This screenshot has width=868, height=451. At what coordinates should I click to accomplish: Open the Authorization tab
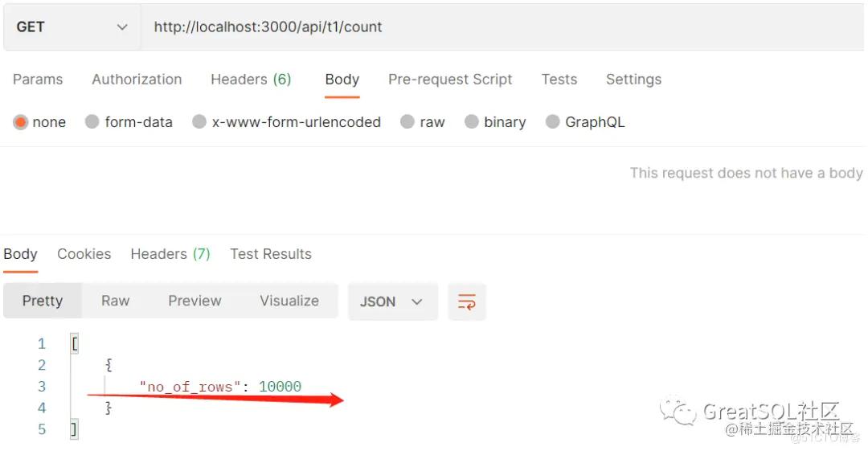click(137, 80)
